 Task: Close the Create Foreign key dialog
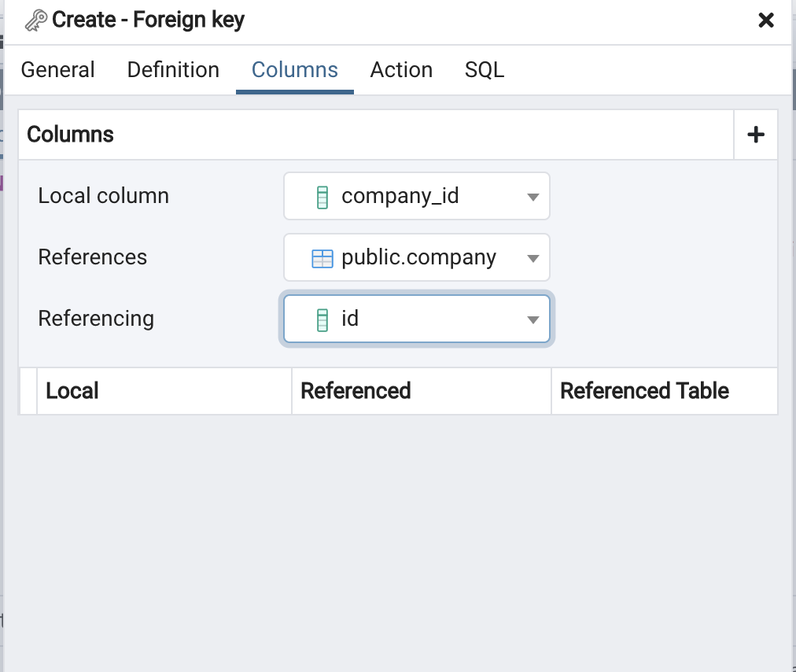tap(766, 20)
